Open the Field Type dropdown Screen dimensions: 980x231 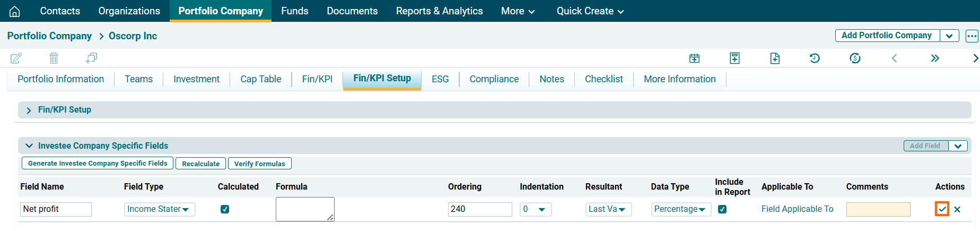(159, 209)
